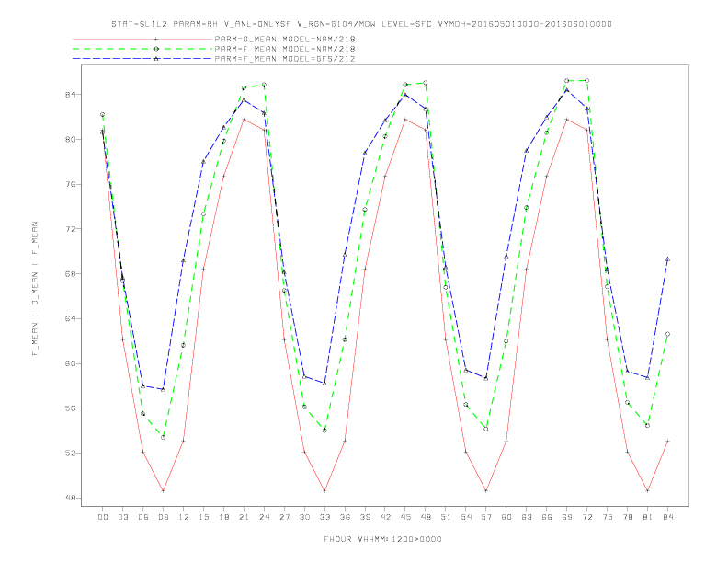Screen dimensions: 728x563
Task: Click x-axis forecast hour label 15
Action: tap(203, 517)
